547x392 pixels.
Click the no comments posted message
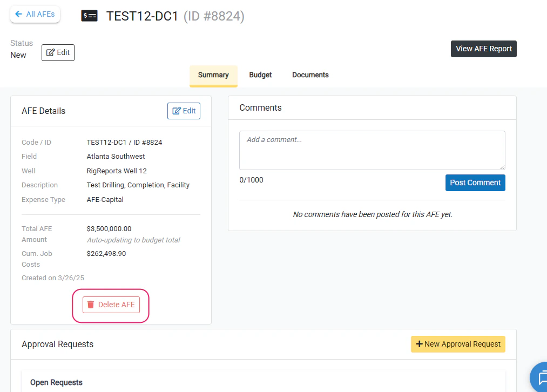click(373, 214)
